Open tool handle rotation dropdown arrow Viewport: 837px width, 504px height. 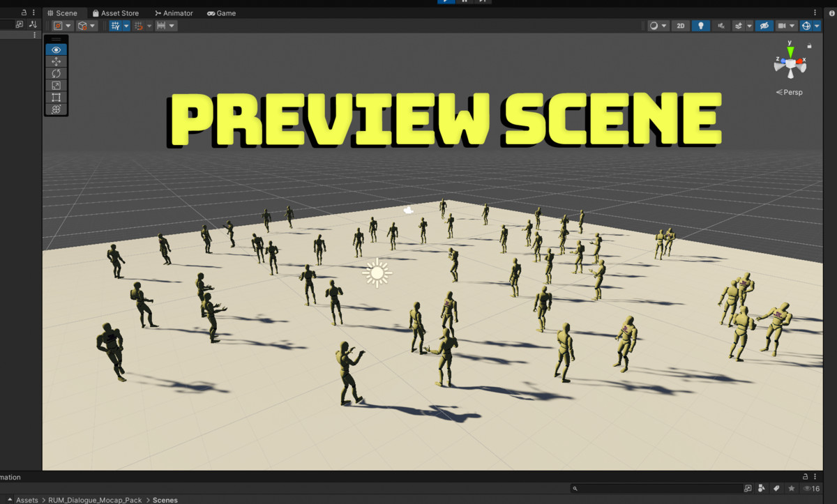coord(93,26)
